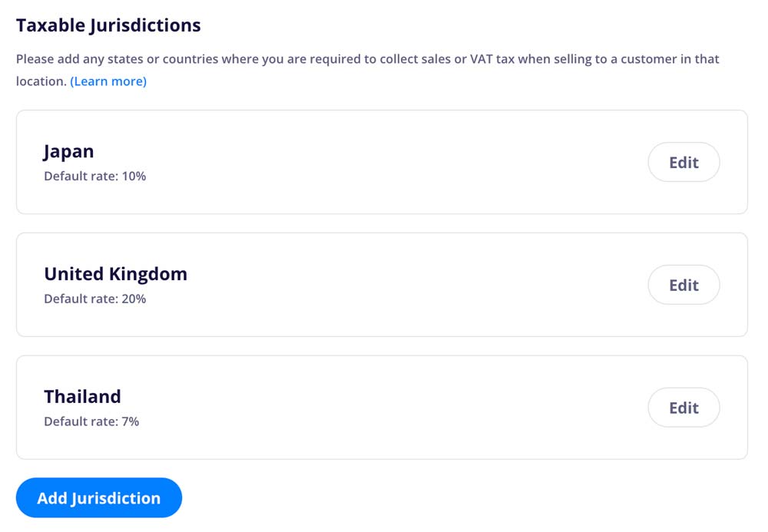The width and height of the screenshot is (768, 532).
Task: Select the United Kingdom jurisdiction name
Action: (116, 274)
